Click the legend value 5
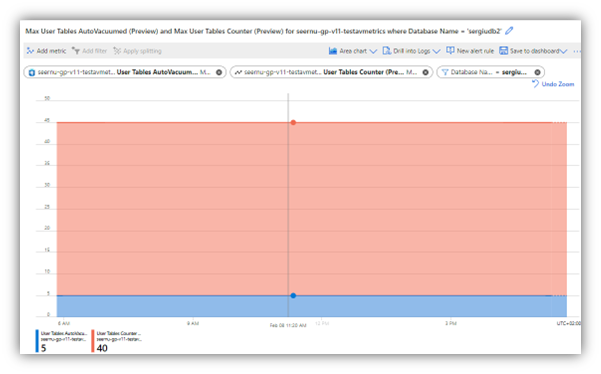This screenshot has width=601, height=374. click(x=43, y=348)
